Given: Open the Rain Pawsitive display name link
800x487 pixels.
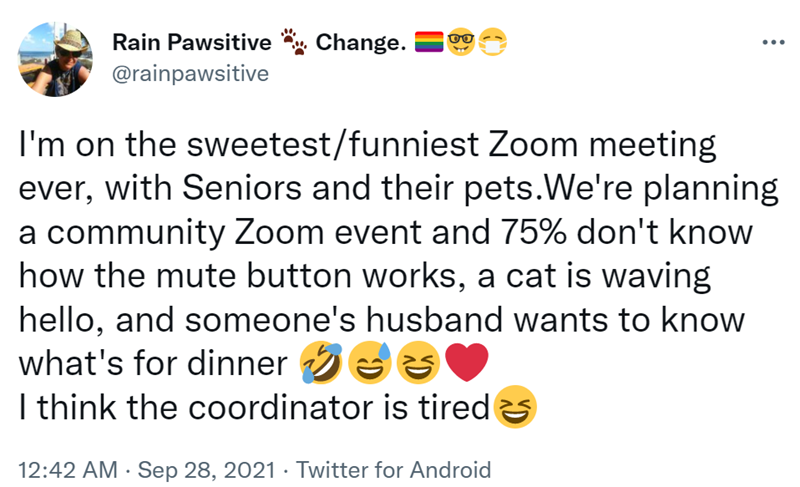Looking at the screenshot, I should click(x=191, y=42).
